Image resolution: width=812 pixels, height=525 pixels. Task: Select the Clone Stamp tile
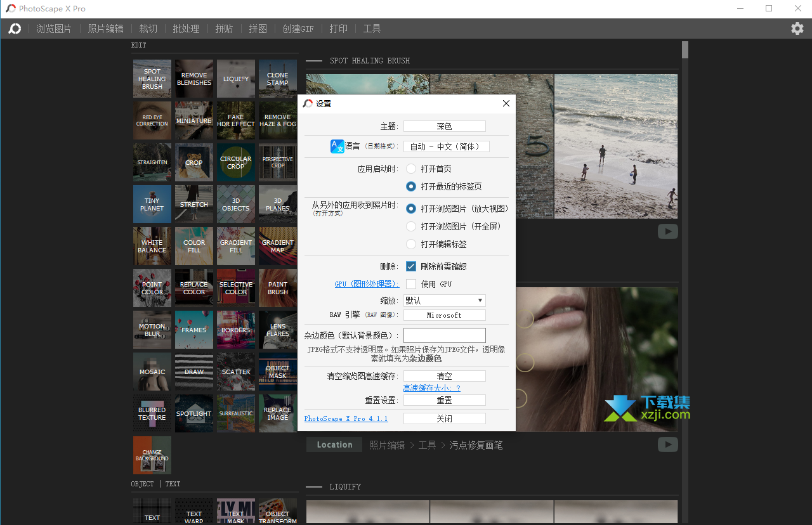point(278,79)
